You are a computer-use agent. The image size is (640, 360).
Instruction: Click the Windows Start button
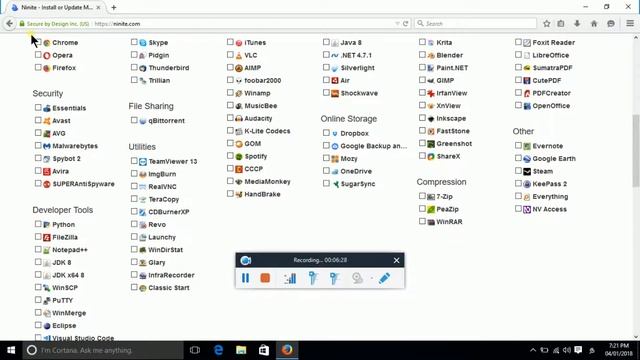click(11, 350)
